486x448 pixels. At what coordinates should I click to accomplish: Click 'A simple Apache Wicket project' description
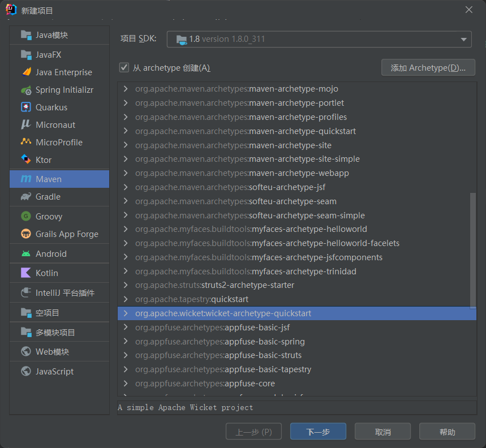186,407
